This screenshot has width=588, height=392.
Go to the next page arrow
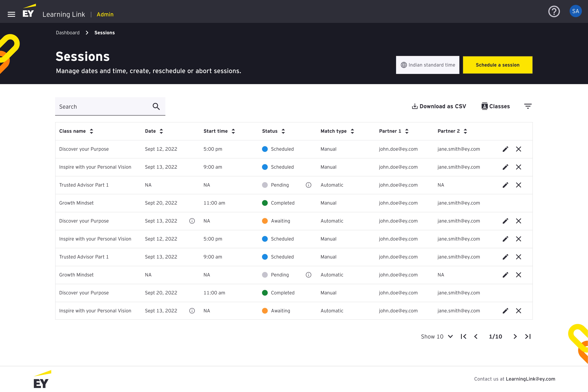point(515,336)
